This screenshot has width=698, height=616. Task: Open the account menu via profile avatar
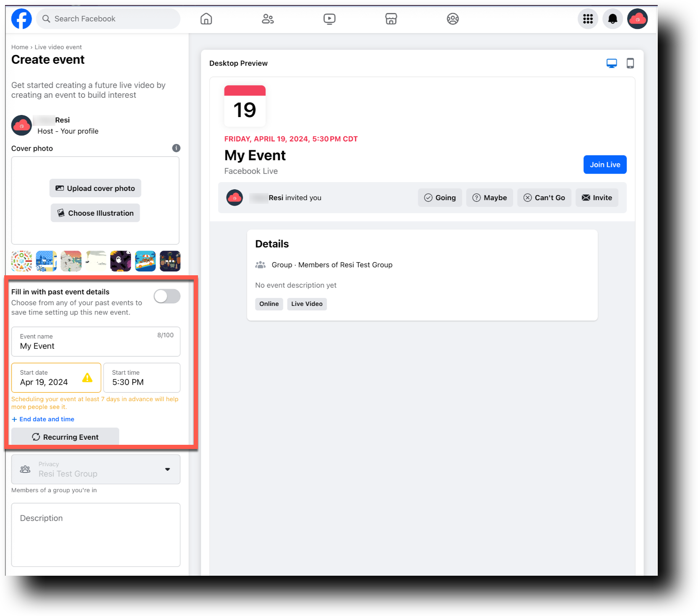pyautogui.click(x=637, y=18)
